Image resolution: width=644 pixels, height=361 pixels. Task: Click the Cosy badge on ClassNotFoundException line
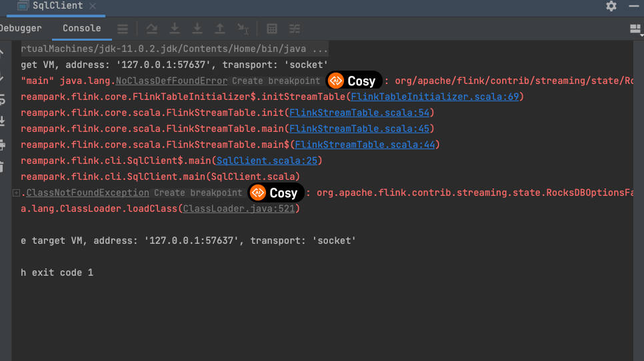pos(275,192)
